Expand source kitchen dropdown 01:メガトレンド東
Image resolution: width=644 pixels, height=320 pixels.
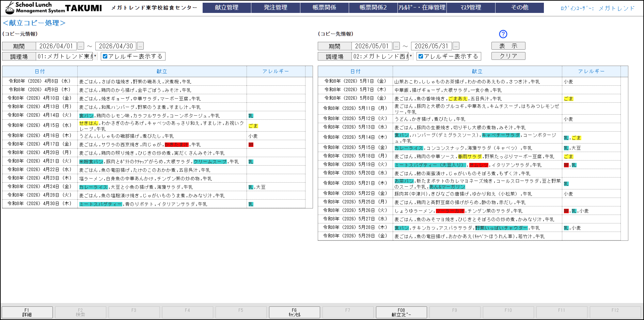(95, 56)
